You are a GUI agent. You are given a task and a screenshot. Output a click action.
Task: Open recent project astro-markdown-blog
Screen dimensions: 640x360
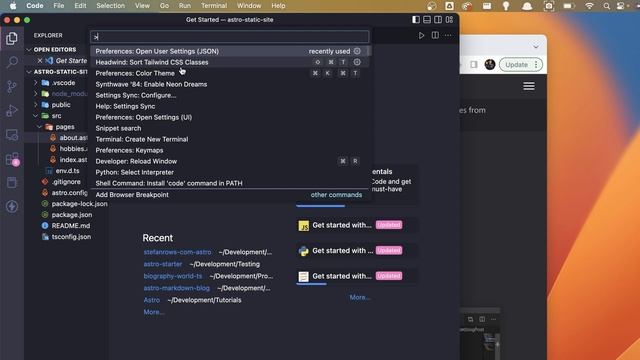click(x=176, y=288)
